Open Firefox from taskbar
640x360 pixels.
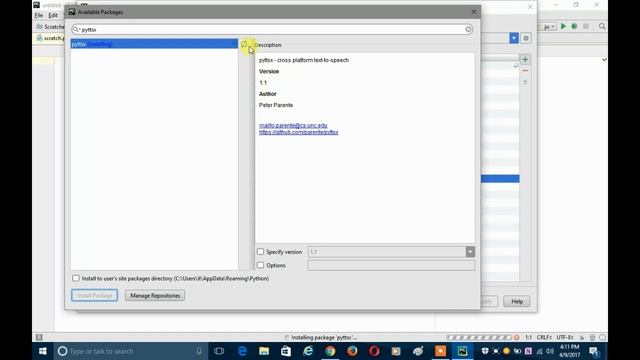pyautogui.click(x=352, y=351)
